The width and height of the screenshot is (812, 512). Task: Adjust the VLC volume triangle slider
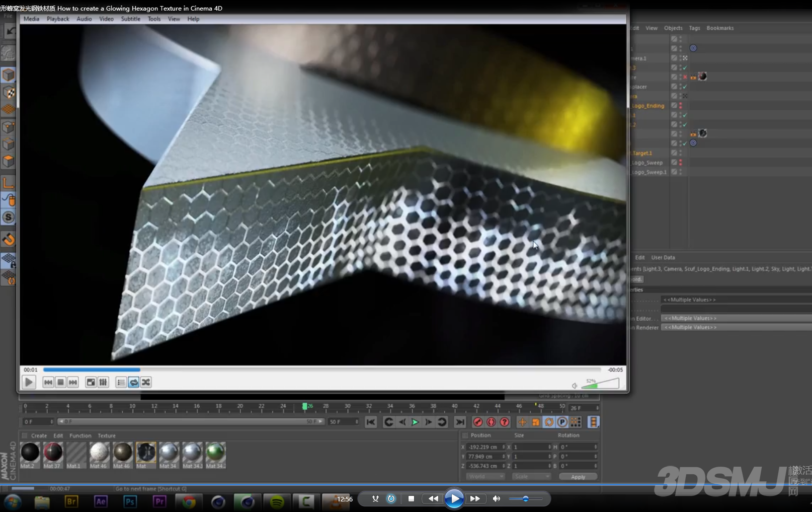(x=600, y=384)
